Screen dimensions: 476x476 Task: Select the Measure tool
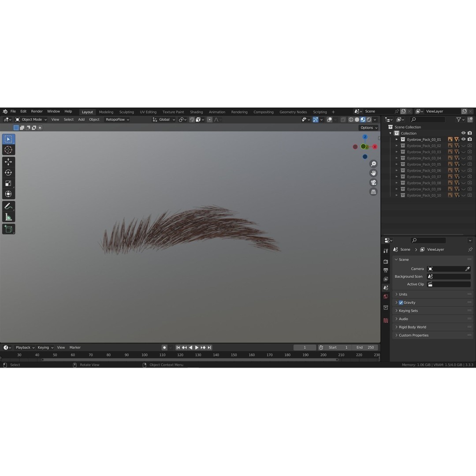[8, 217]
